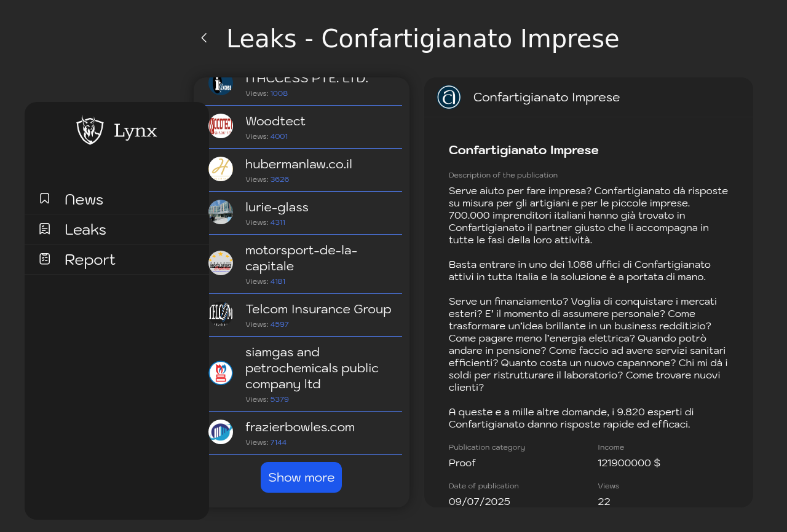787x532 pixels.
Task: Click the Publication category value Proof
Action: pos(462,463)
